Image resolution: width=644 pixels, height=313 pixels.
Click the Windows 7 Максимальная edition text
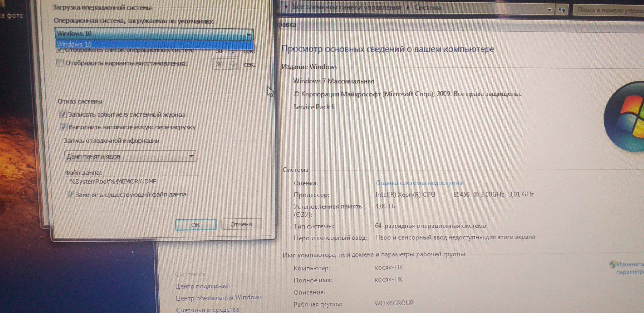pyautogui.click(x=333, y=81)
